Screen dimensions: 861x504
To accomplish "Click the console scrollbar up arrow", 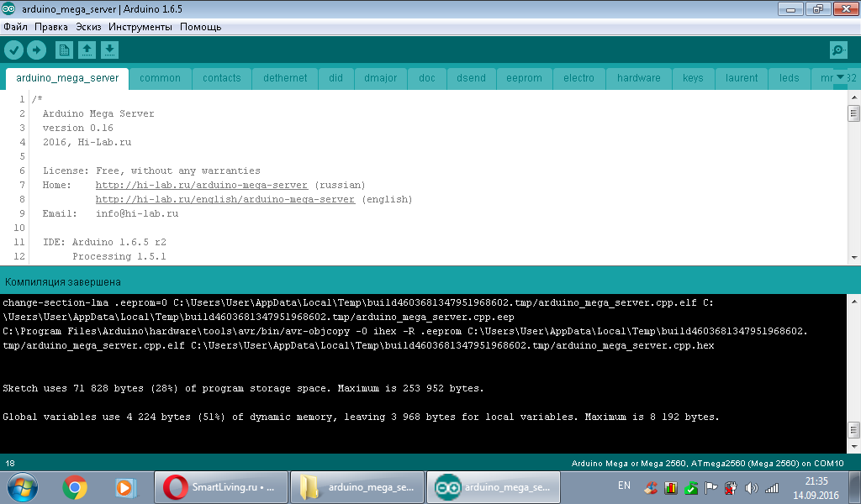I will tap(854, 302).
